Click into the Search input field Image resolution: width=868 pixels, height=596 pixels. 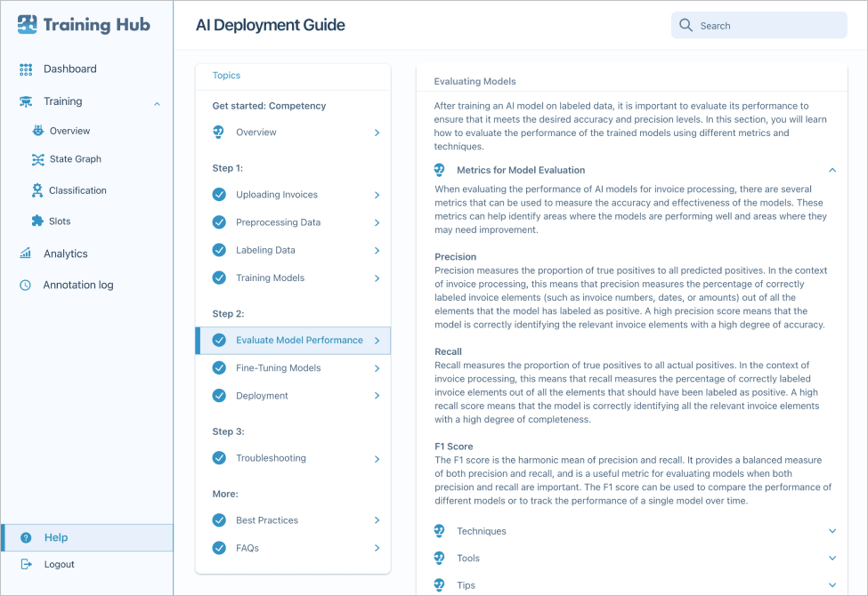click(766, 26)
